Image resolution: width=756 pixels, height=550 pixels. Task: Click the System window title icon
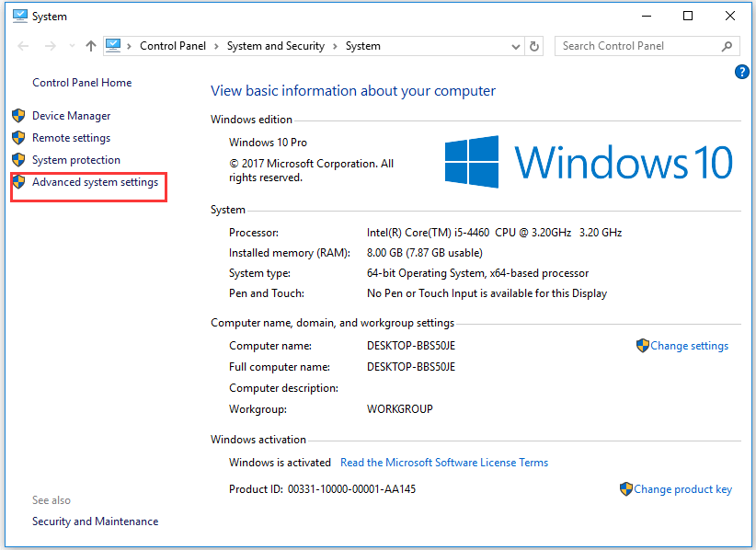(20, 16)
